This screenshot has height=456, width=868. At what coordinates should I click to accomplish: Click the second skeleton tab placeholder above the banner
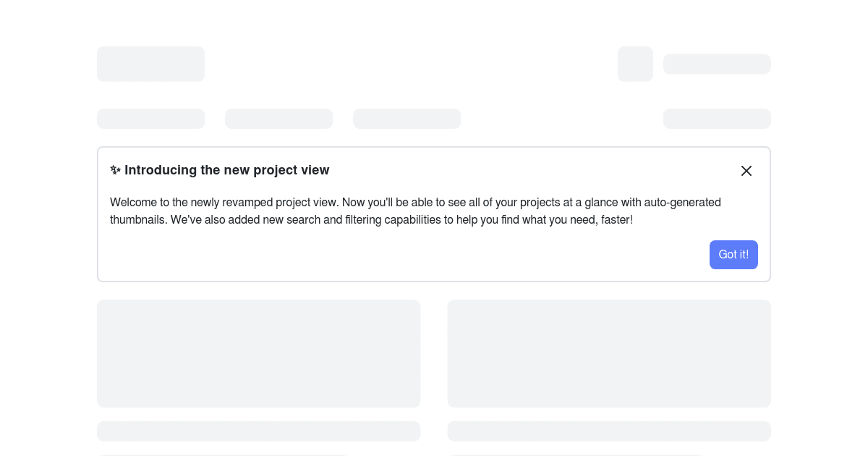coord(278,119)
